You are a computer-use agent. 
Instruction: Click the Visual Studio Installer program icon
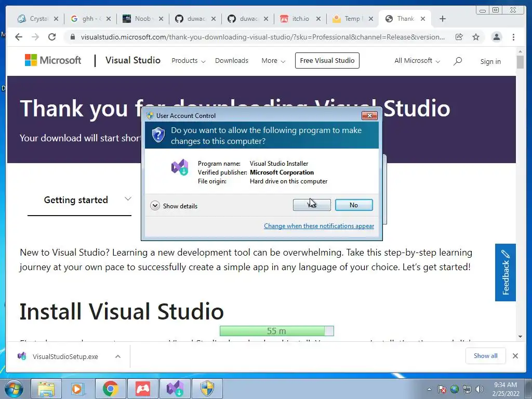(x=180, y=167)
